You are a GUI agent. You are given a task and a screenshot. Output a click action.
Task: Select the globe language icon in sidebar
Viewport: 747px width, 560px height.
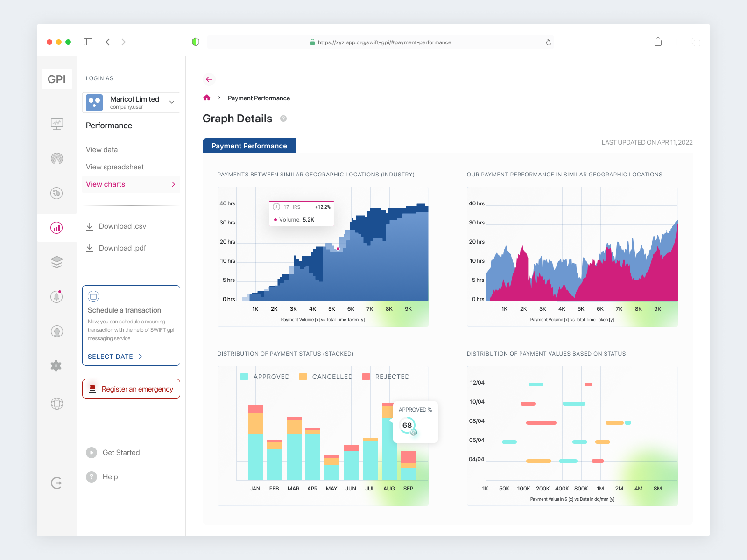[56, 404]
